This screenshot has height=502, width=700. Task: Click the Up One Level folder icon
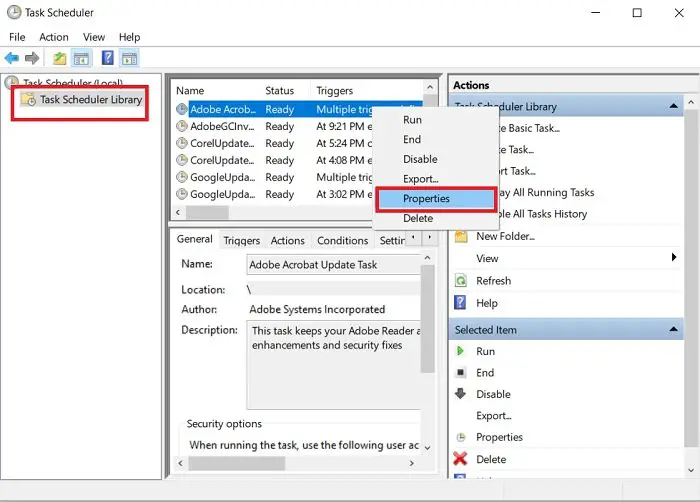[x=59, y=58]
